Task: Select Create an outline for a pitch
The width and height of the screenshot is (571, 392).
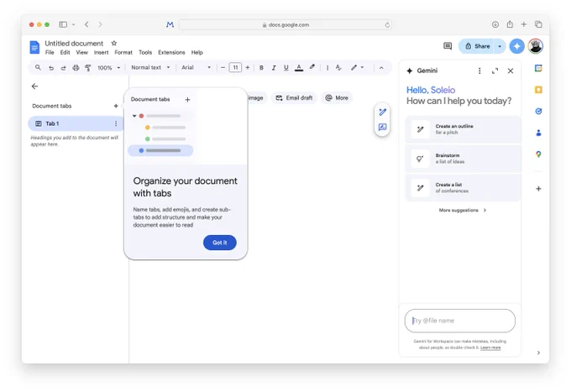Action: click(463, 129)
